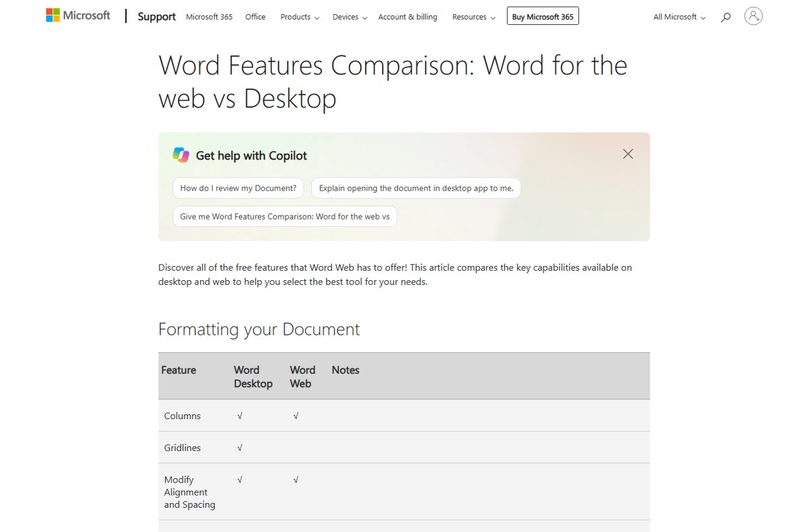Click the 'Feature' column header
Screen dimensions: 808x532
click(178, 370)
